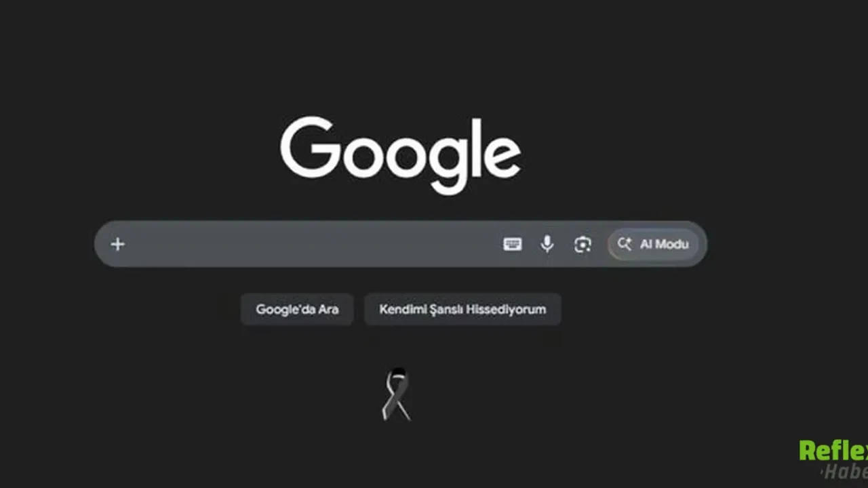Image resolution: width=868 pixels, height=488 pixels.
Task: Start voice search with the microphone icon
Action: tap(547, 244)
